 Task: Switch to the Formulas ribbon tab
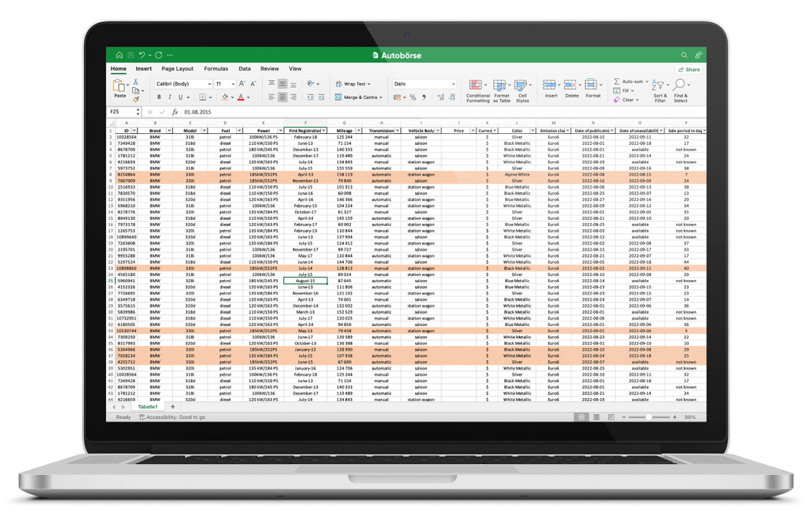tap(216, 69)
